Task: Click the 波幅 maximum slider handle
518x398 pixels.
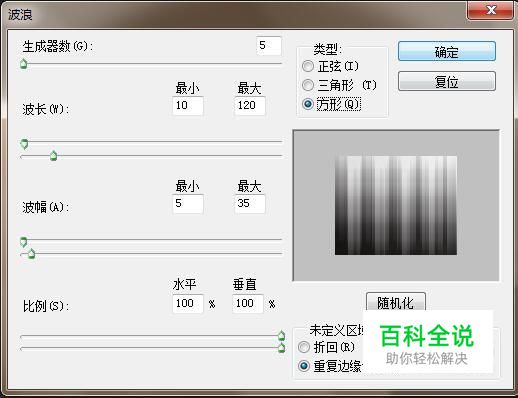Action: point(31,254)
